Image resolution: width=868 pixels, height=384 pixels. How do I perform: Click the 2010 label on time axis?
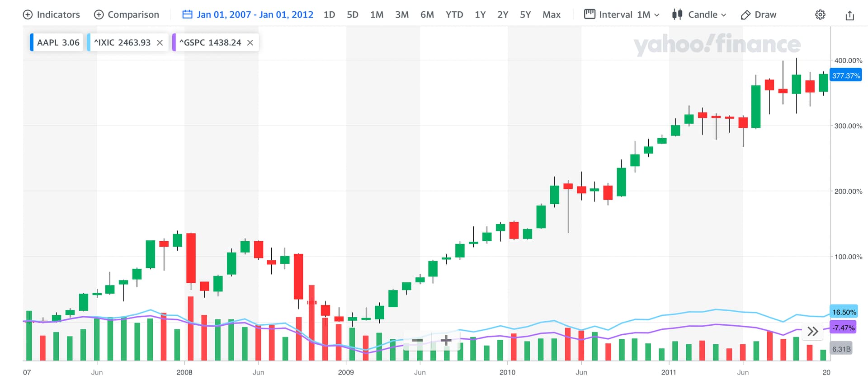pos(507,372)
